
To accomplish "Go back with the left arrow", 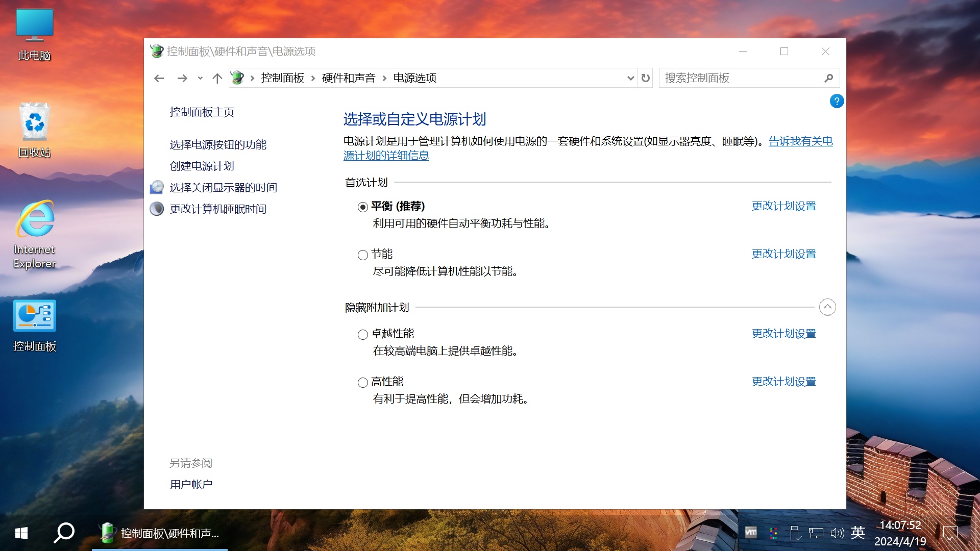I will pyautogui.click(x=159, y=78).
